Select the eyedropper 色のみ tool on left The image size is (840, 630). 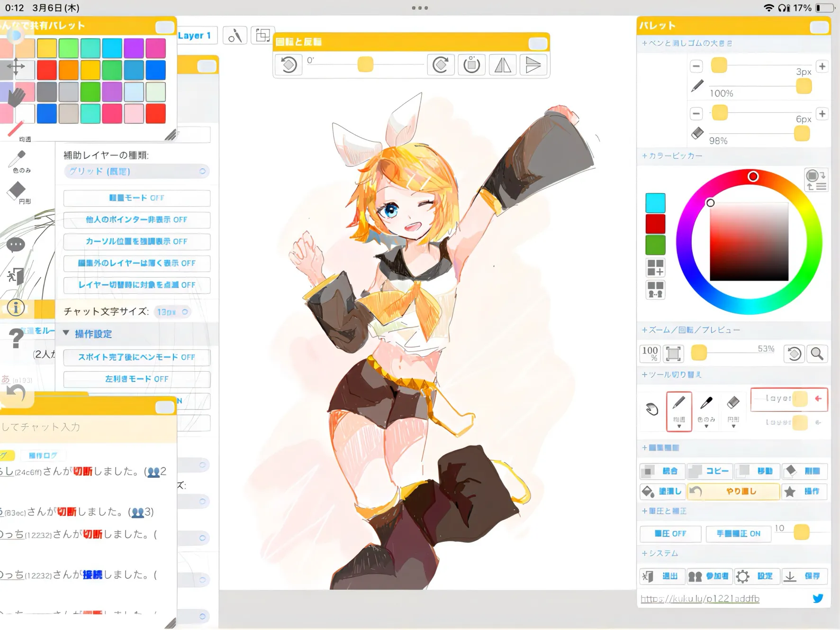(18, 161)
